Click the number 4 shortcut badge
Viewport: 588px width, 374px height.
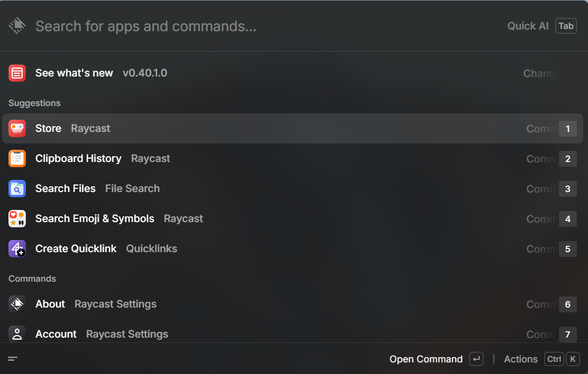[x=567, y=218]
